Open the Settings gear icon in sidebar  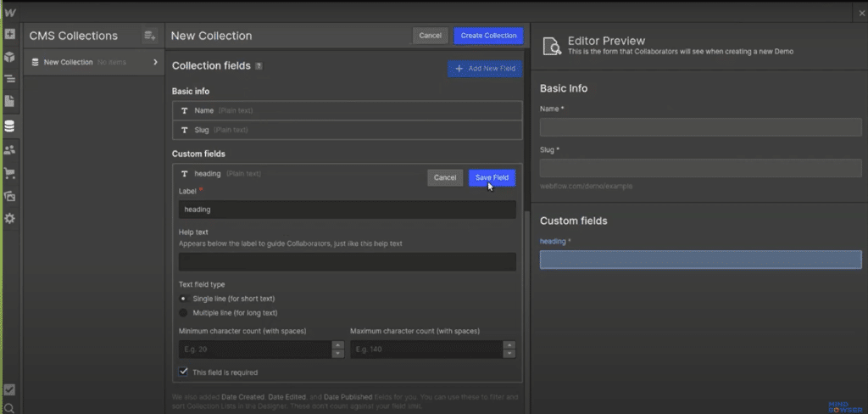[9, 218]
